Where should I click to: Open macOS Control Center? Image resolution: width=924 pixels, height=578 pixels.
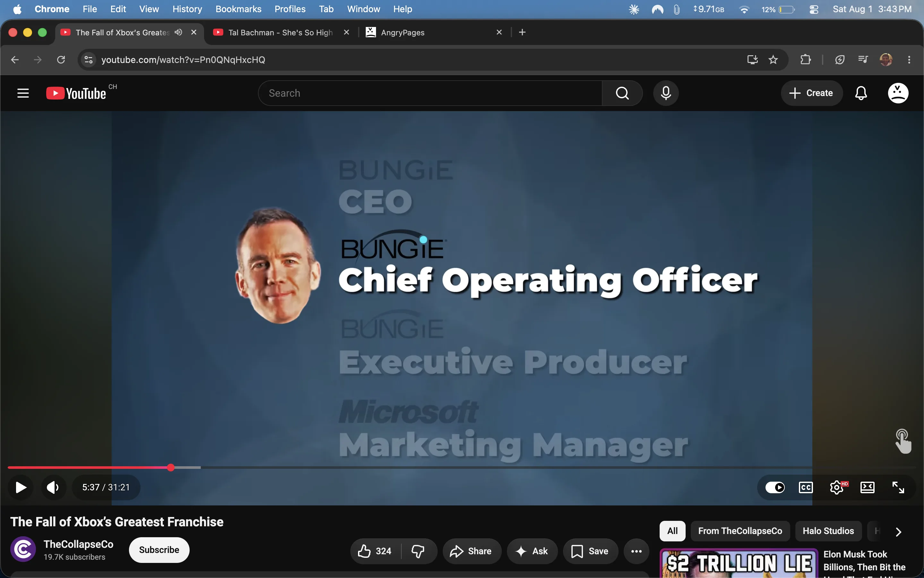814,9
